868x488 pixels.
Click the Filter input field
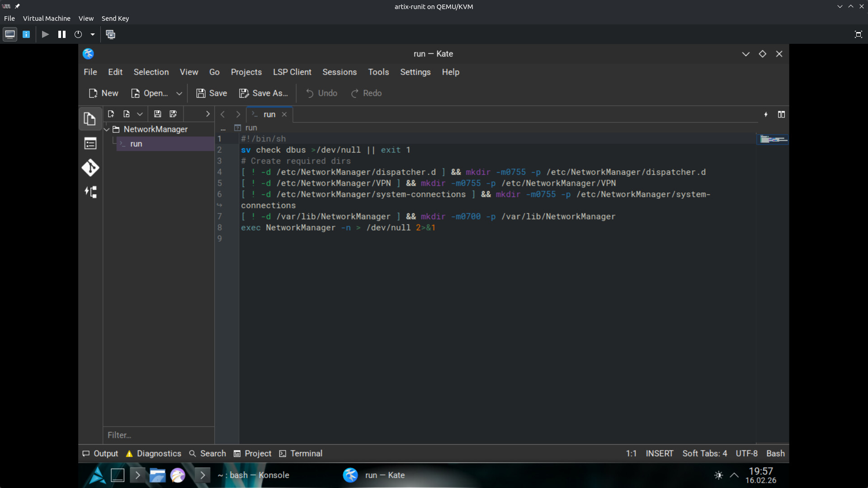coord(158,435)
